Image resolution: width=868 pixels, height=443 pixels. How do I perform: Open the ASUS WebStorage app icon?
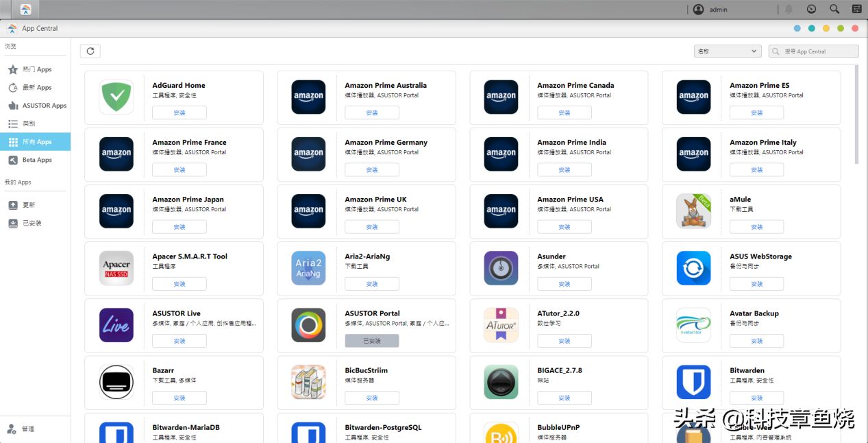coord(693,267)
